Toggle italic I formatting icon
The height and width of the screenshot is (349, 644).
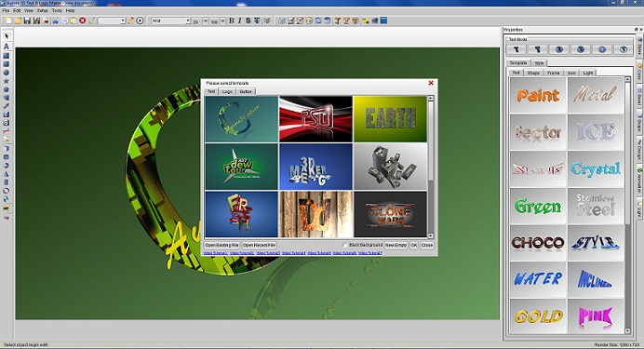click(x=240, y=20)
